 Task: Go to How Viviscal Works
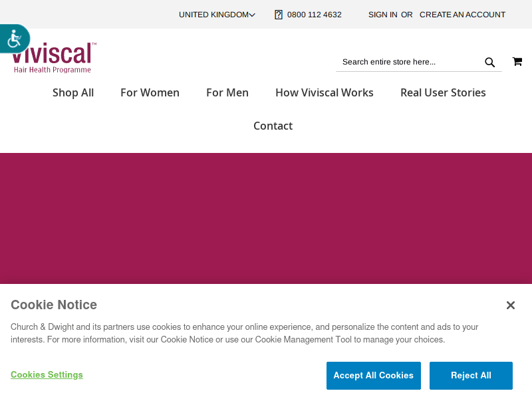click(325, 92)
